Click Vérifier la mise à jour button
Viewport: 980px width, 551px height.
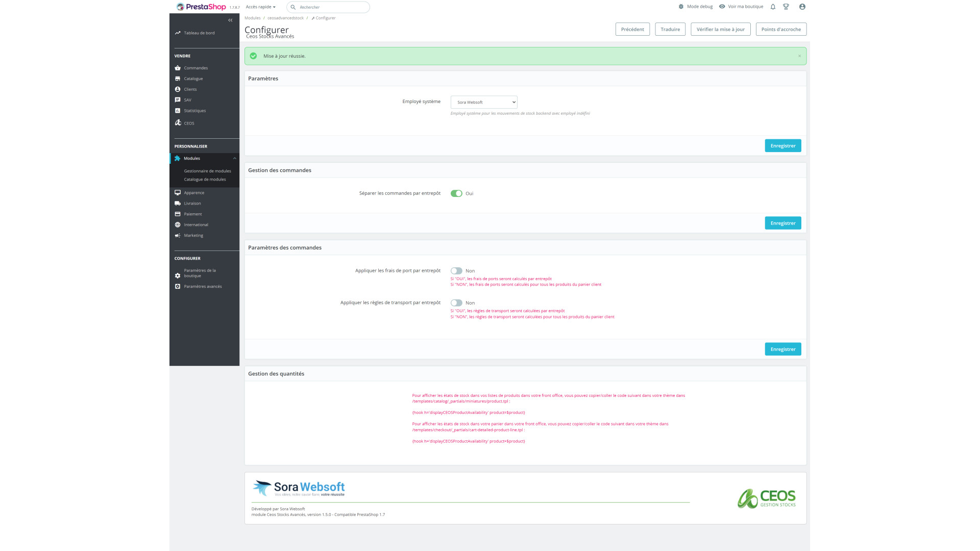pyautogui.click(x=720, y=29)
